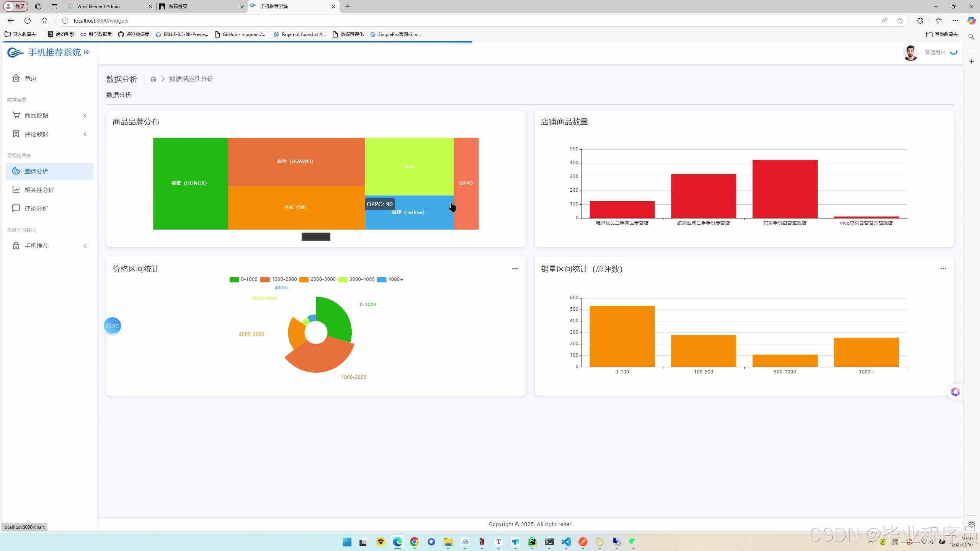Click the 荣耀 (HONOR) treemap block
This screenshot has height=551, width=980.
tap(190, 184)
